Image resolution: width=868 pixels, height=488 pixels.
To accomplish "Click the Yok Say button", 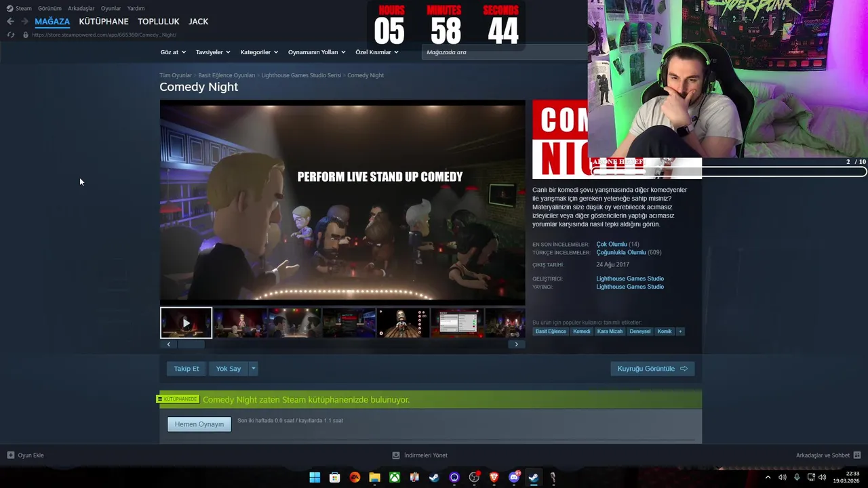I will 229,369.
